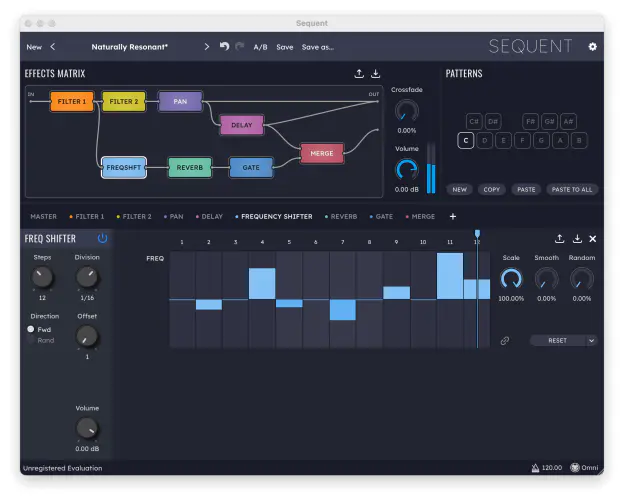The image size is (624, 500).
Task: Select pattern key C
Action: [466, 141]
